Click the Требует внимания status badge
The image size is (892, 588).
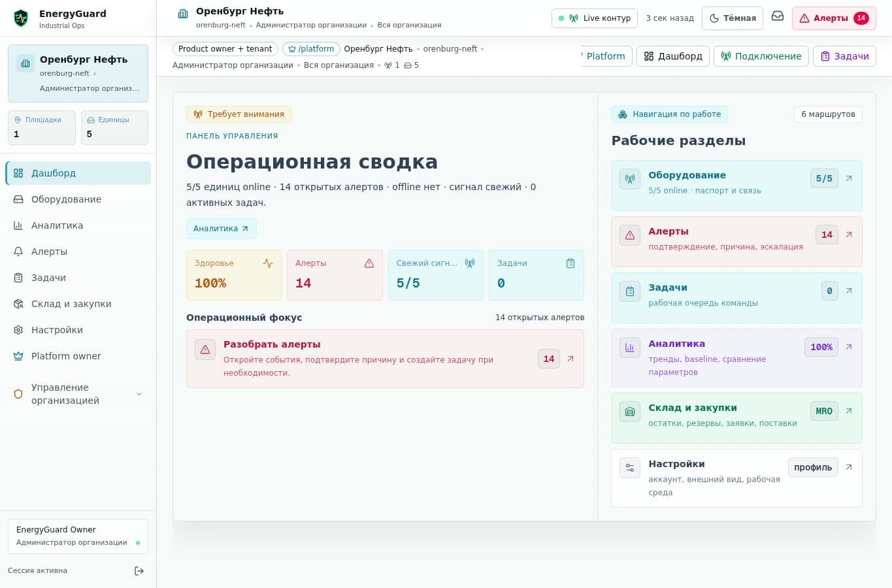coord(239,114)
